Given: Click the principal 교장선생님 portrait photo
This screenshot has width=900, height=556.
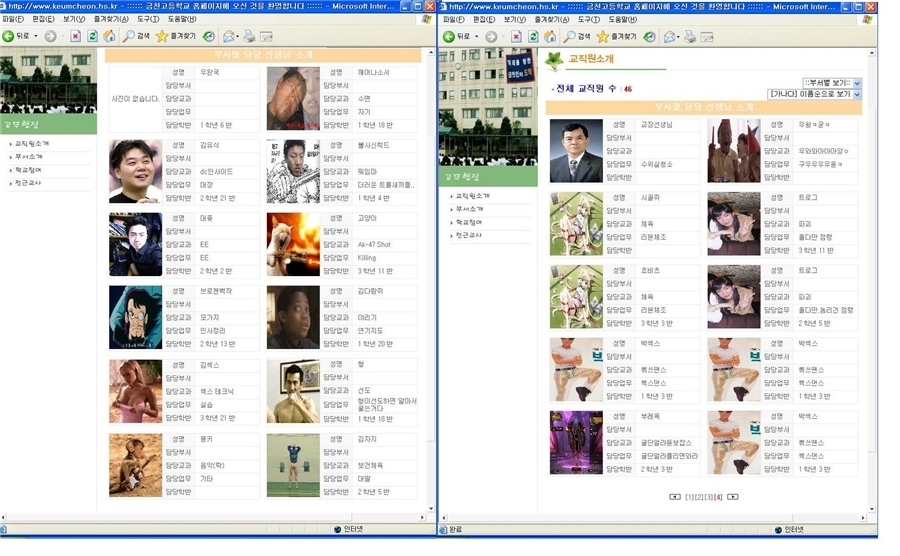Looking at the screenshot, I should tap(576, 150).
